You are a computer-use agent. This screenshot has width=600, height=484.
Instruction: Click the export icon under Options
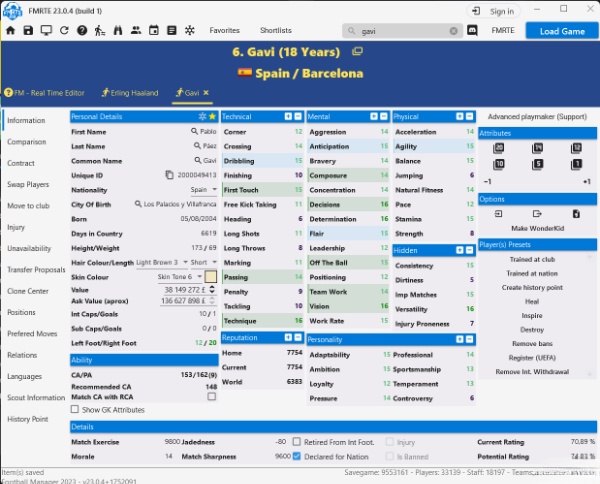click(x=537, y=213)
